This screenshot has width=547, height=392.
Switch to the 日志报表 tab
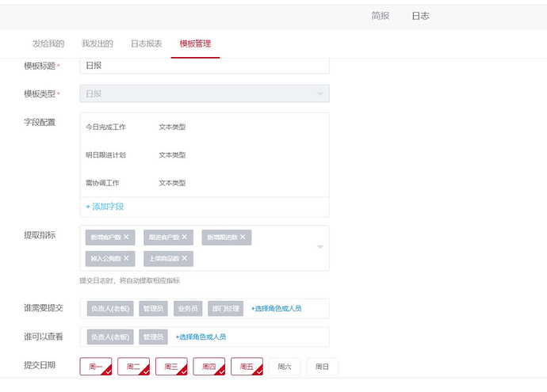pyautogui.click(x=146, y=44)
